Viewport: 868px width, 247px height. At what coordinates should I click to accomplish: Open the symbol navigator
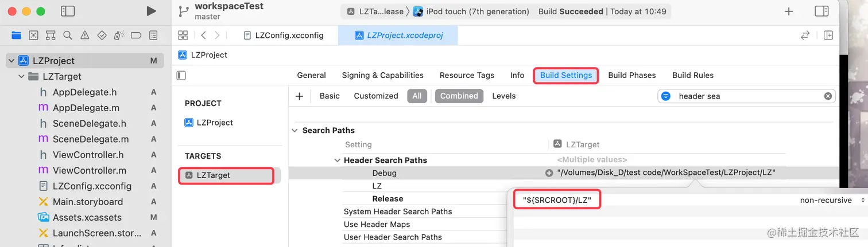[51, 36]
